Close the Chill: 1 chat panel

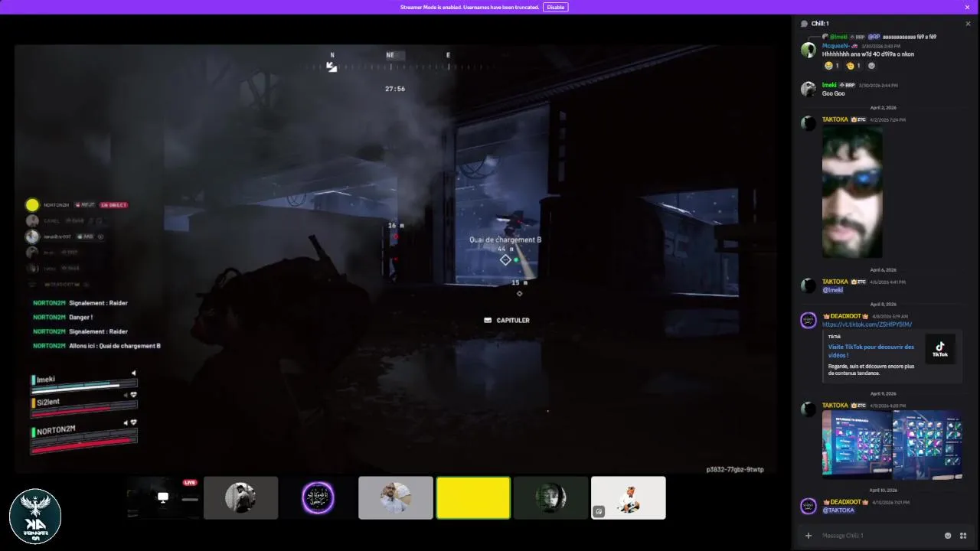point(968,24)
